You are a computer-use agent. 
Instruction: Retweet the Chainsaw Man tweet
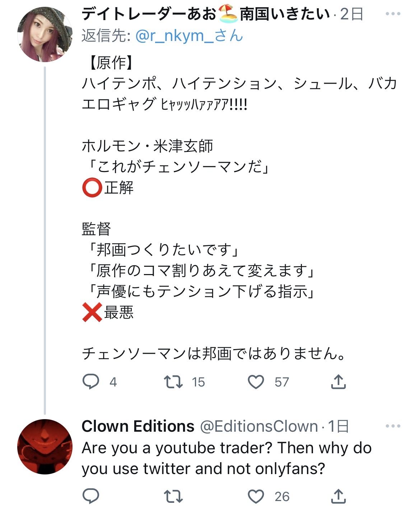(173, 382)
